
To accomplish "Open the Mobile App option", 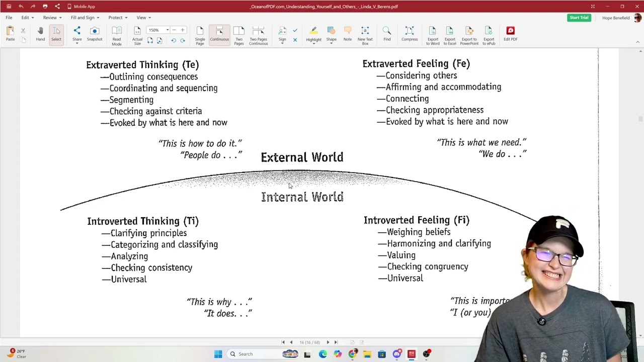I will click(81, 7).
